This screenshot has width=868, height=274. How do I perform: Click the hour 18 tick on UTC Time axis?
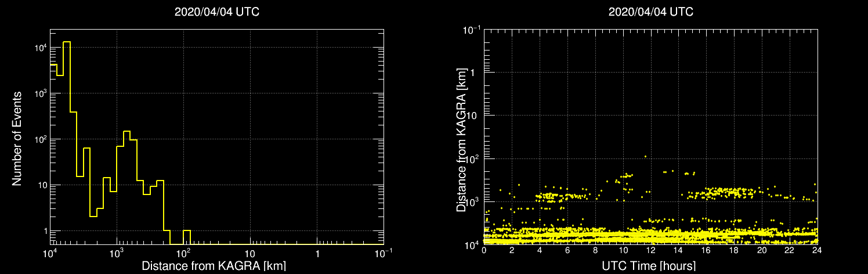734,250
